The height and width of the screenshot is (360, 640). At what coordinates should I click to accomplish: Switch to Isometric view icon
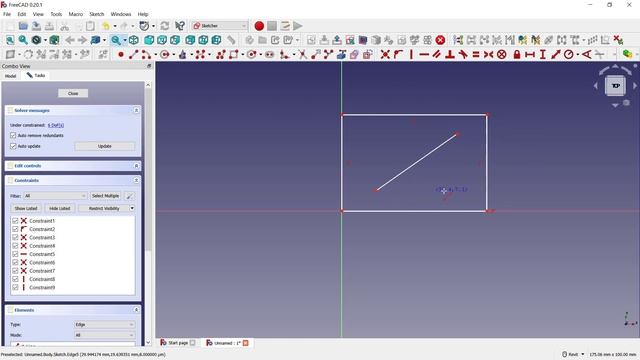[133, 40]
